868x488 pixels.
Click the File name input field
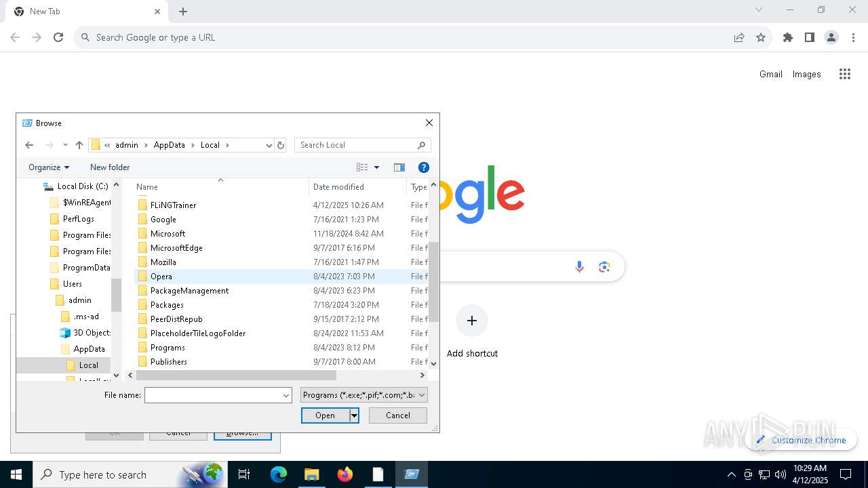pyautogui.click(x=212, y=395)
